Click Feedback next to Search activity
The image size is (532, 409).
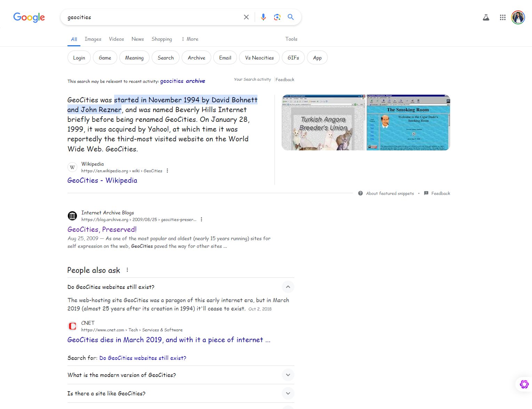285,80
